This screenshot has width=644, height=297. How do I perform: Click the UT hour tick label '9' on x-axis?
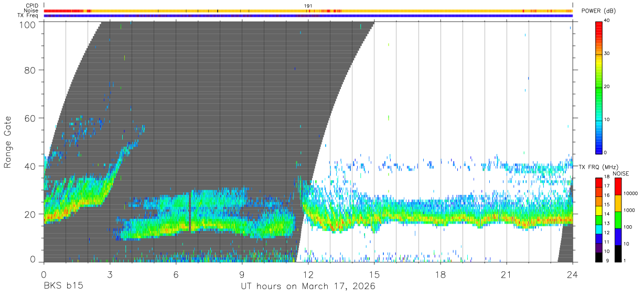click(242, 273)
